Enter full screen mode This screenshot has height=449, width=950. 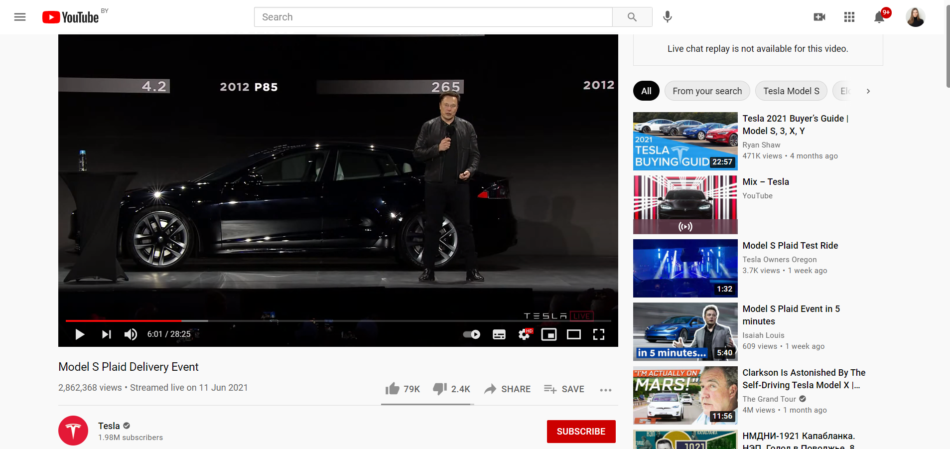point(599,334)
